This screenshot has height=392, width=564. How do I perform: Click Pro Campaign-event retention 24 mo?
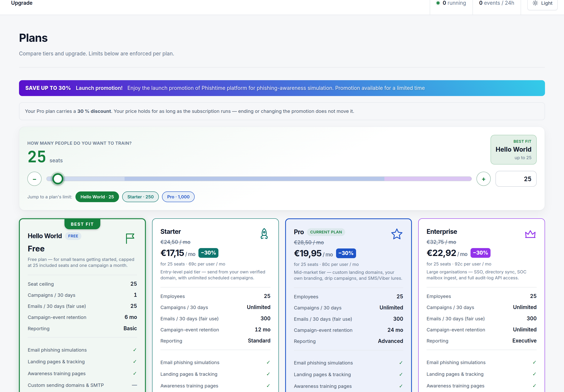(348, 330)
